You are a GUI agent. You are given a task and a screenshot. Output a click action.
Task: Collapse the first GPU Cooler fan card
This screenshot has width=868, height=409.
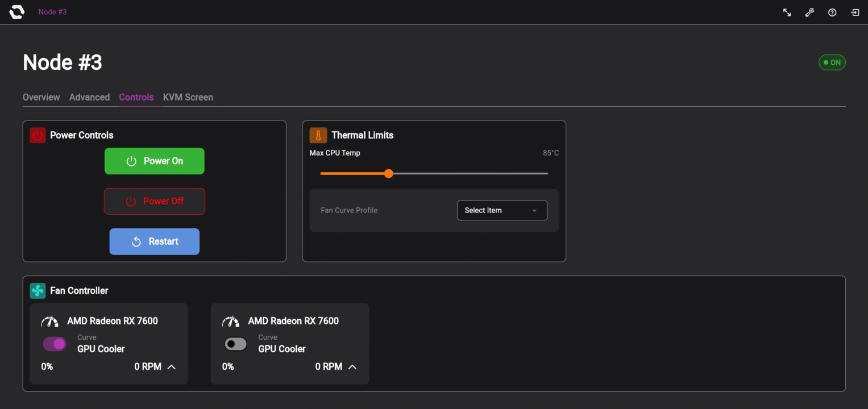171,366
